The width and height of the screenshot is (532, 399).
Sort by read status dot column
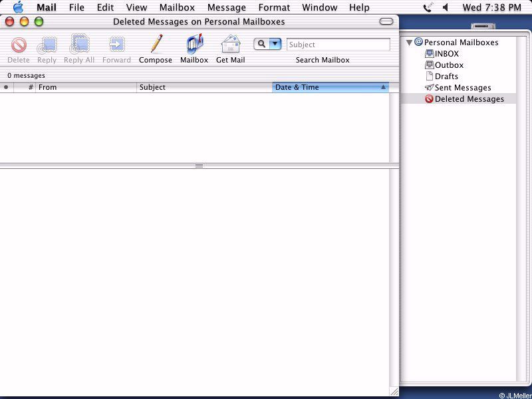click(x=6, y=87)
